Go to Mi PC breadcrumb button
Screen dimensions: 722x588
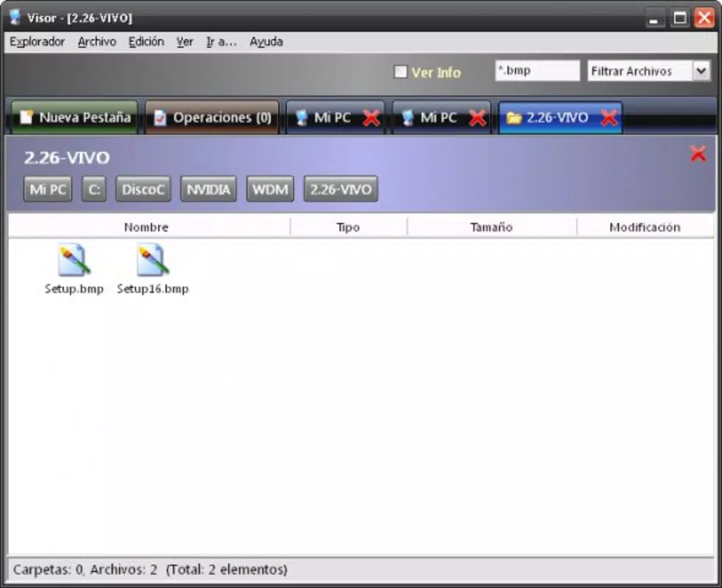[x=48, y=189]
